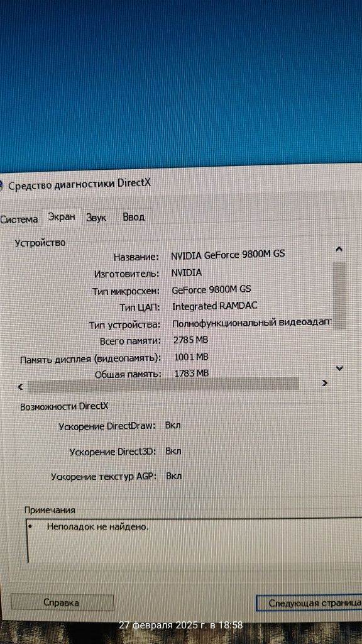The image size is (362, 644).
Task: Click the Следующая страница button
Action: 309,603
